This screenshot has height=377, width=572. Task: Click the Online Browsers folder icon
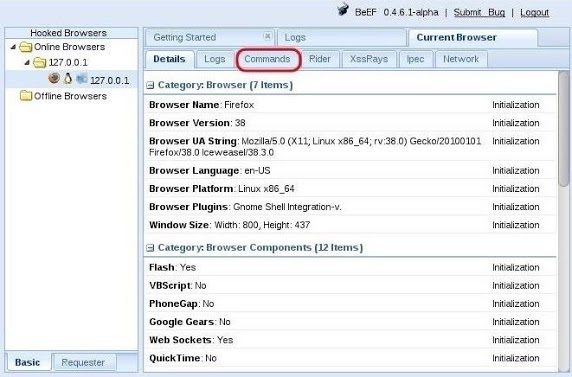point(26,47)
